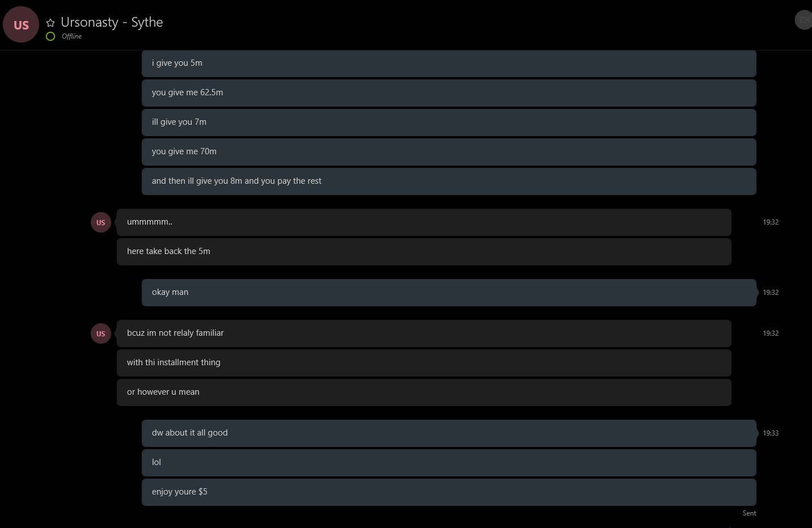Click the 'enjoy youre $5' message
This screenshot has height=528, width=812.
coord(449,492)
